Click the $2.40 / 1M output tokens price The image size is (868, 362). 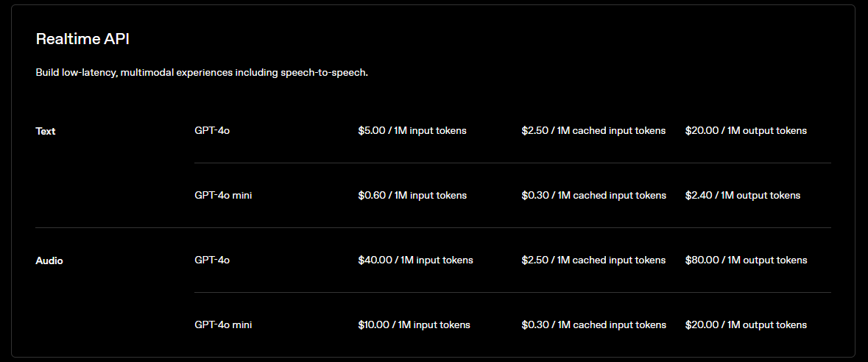[x=743, y=196]
